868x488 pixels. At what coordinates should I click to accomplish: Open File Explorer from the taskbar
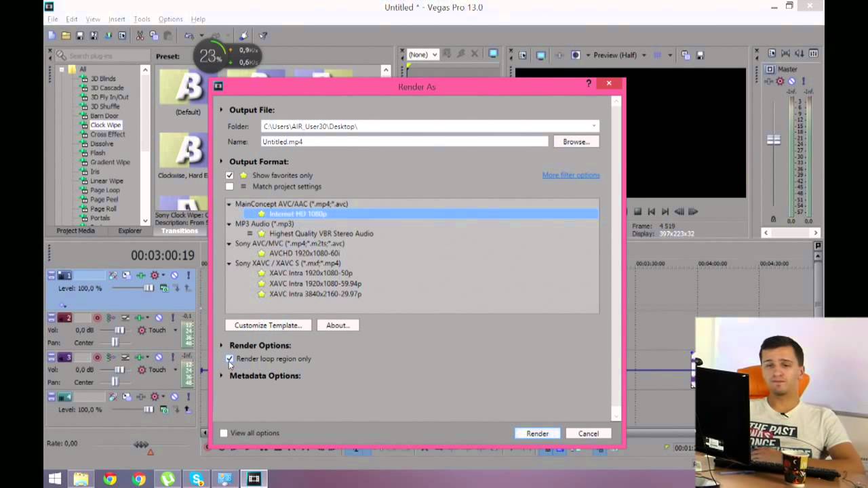pos(81,479)
